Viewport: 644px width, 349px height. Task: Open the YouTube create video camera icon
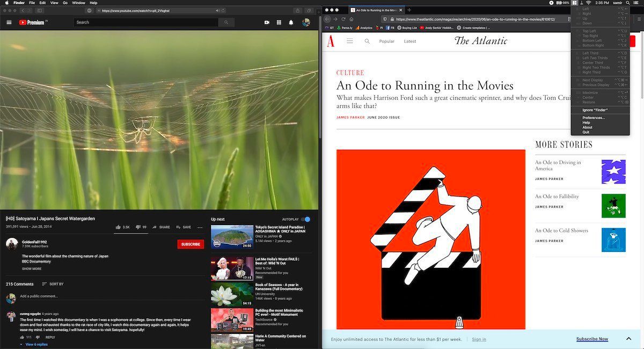tap(267, 23)
